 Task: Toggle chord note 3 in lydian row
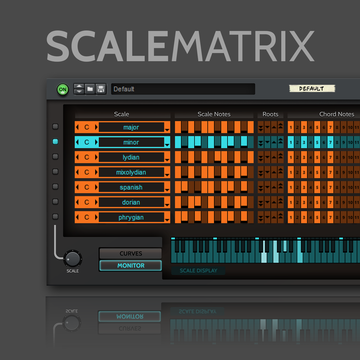click(x=304, y=157)
